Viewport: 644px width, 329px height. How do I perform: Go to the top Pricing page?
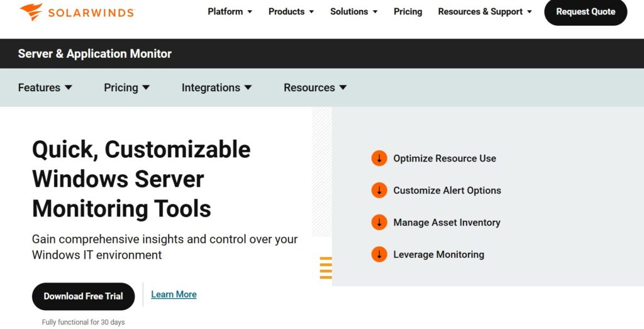[x=408, y=11]
